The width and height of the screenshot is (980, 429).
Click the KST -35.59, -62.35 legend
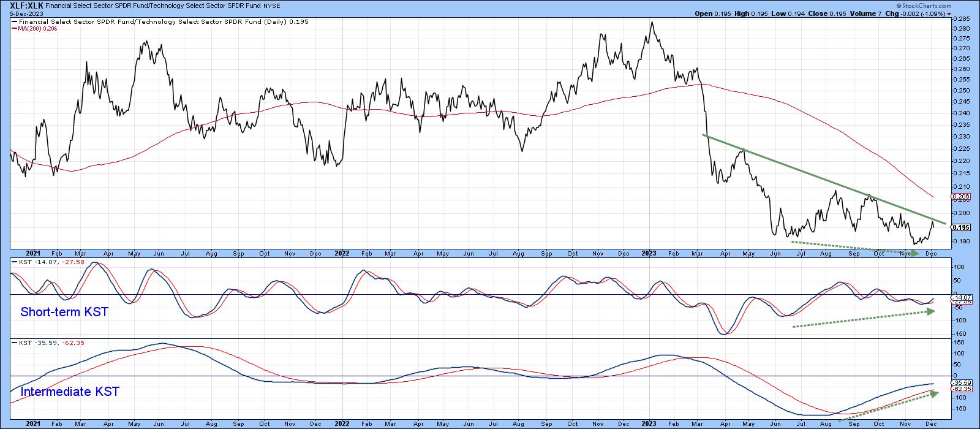click(x=48, y=343)
